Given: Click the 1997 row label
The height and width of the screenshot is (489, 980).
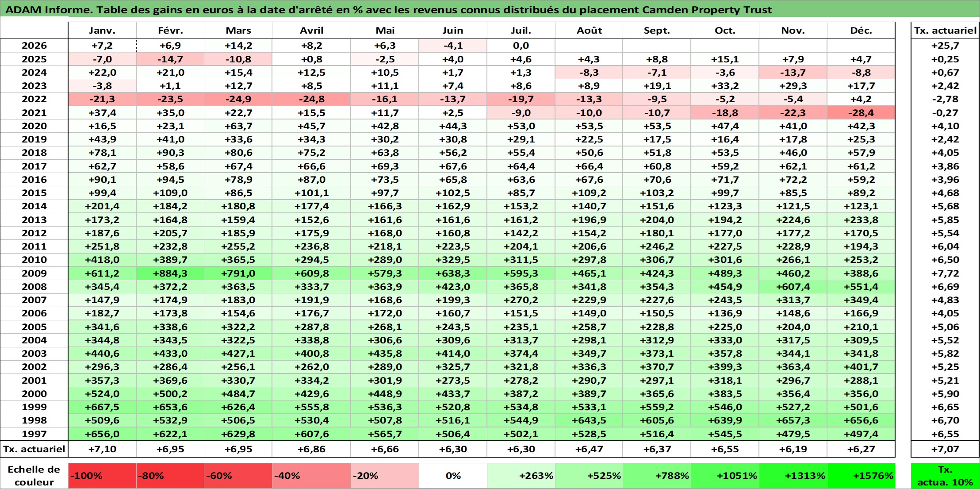Looking at the screenshot, I should pyautogui.click(x=34, y=434).
